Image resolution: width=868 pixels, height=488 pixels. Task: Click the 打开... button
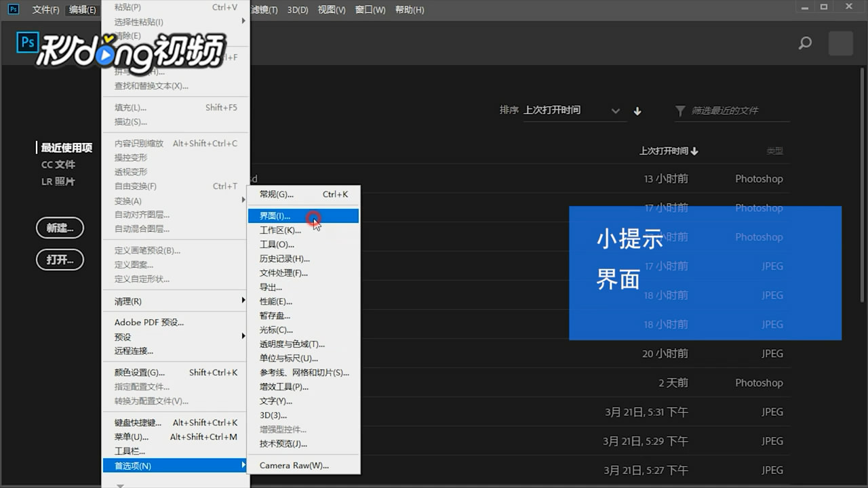point(60,260)
